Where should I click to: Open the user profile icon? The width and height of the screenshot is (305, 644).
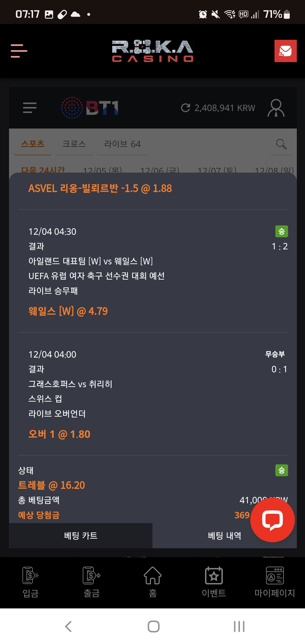[276, 108]
